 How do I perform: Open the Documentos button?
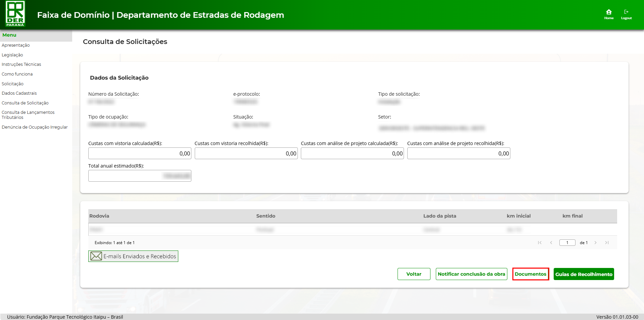[530, 274]
